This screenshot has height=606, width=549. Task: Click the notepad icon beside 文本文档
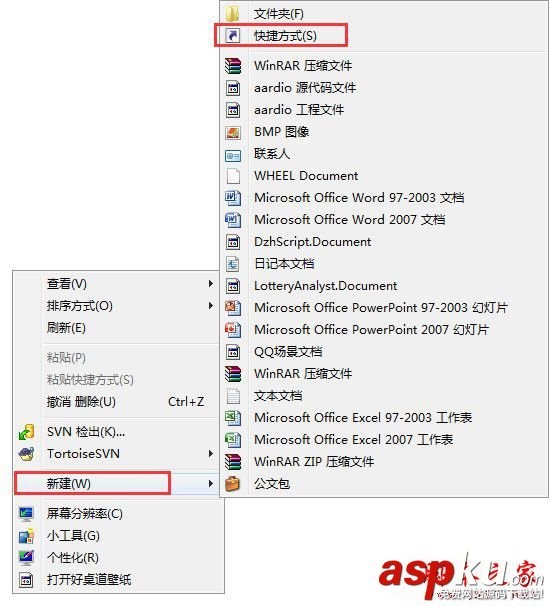[233, 396]
